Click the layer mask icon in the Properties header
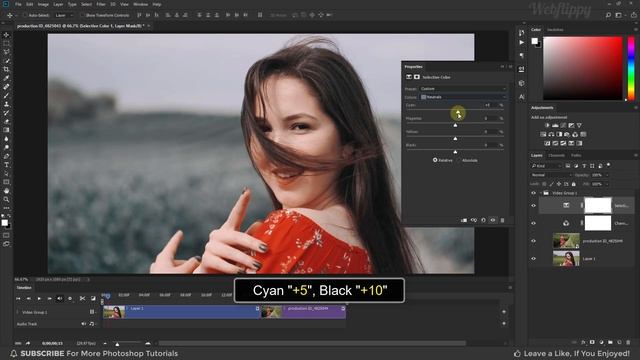 point(417,77)
